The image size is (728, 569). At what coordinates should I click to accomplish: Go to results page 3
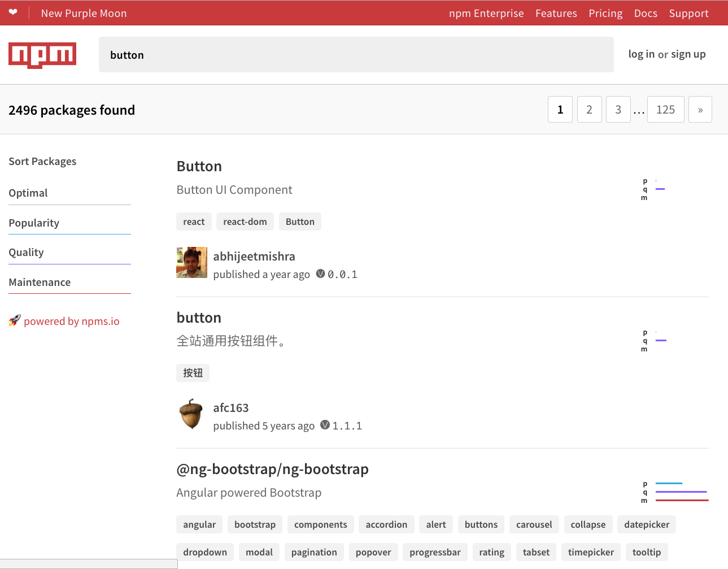(x=618, y=109)
